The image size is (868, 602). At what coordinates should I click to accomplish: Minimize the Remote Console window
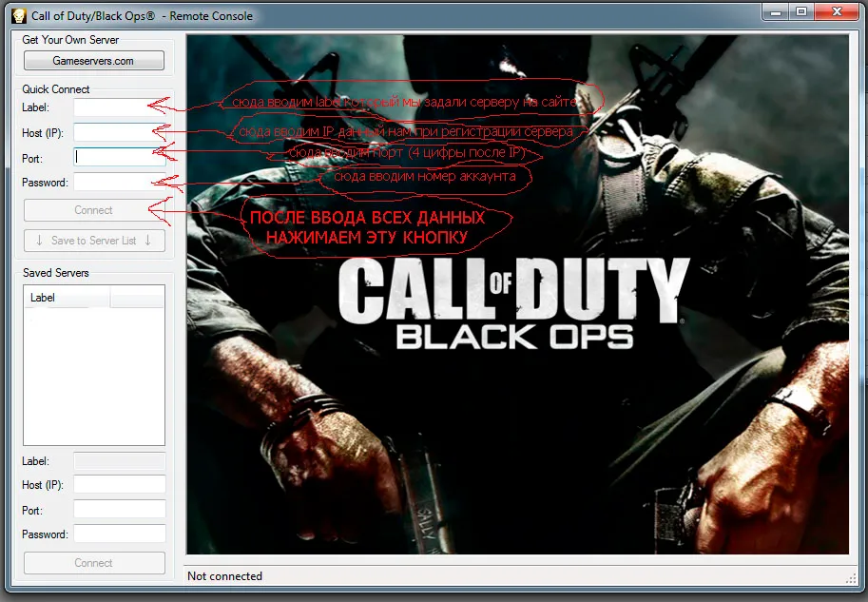[775, 12]
